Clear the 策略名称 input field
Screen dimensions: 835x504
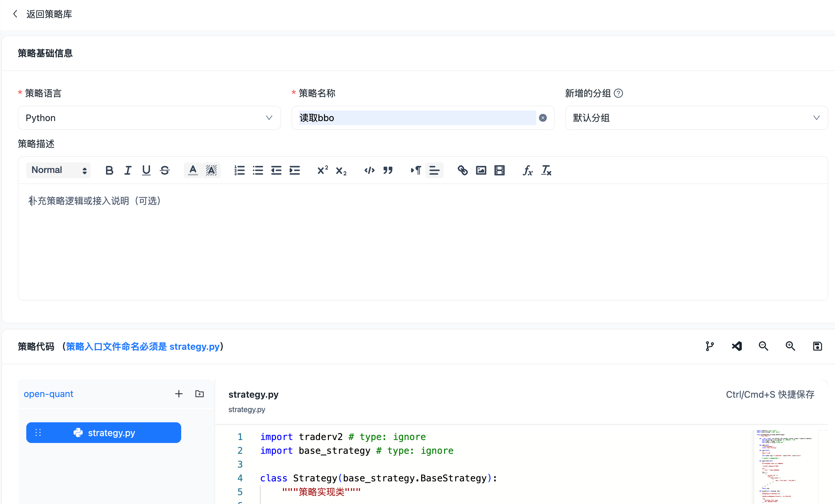pyautogui.click(x=543, y=118)
